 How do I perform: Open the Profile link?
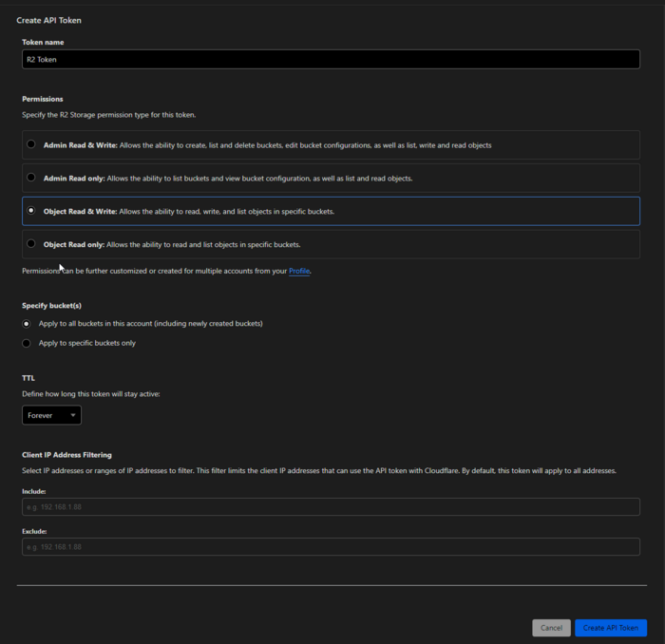pyautogui.click(x=299, y=271)
